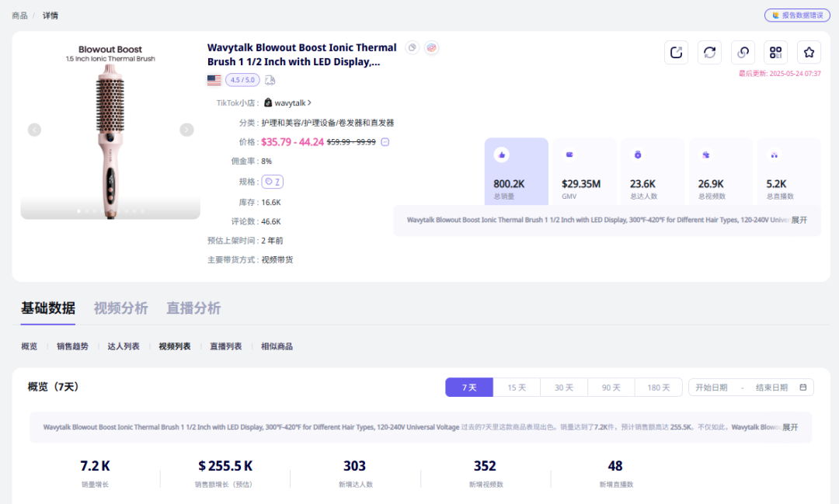The image size is (839, 504).
Task: Click the 开始日期 input field
Action: coord(712,388)
